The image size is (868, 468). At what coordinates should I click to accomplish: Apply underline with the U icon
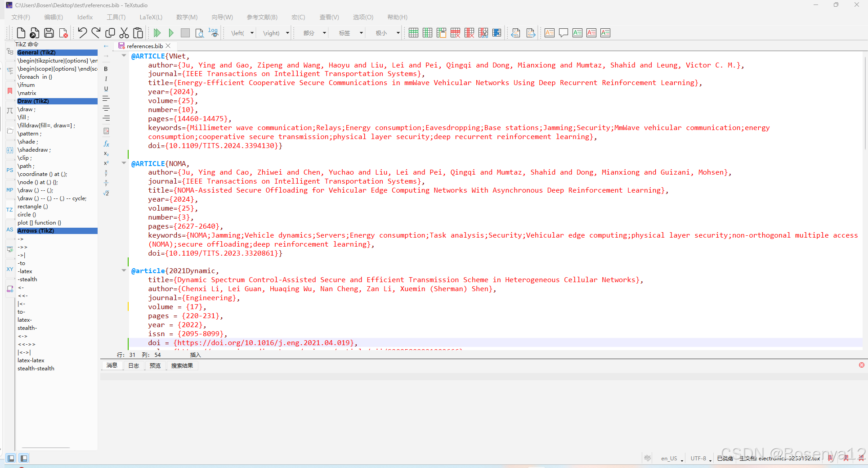(x=106, y=89)
